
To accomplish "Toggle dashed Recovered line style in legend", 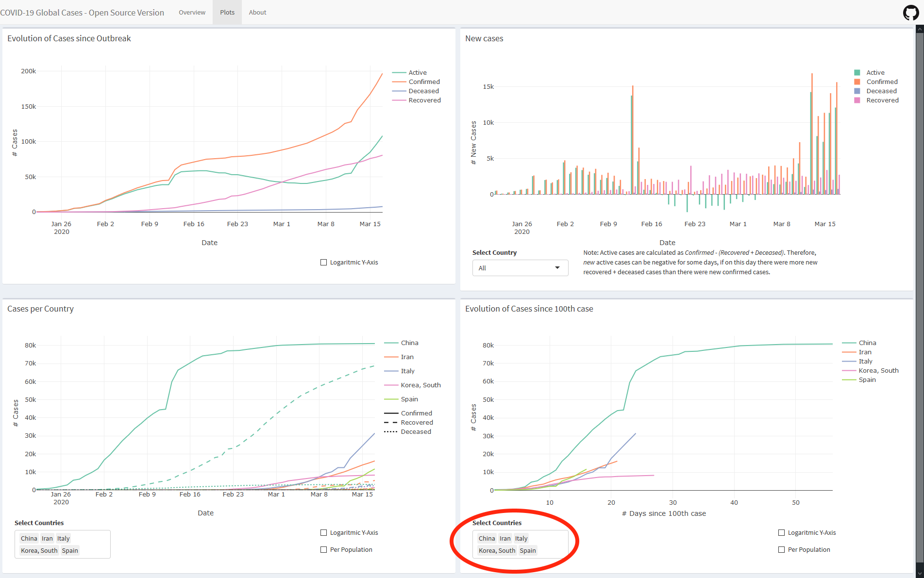I will click(x=408, y=423).
